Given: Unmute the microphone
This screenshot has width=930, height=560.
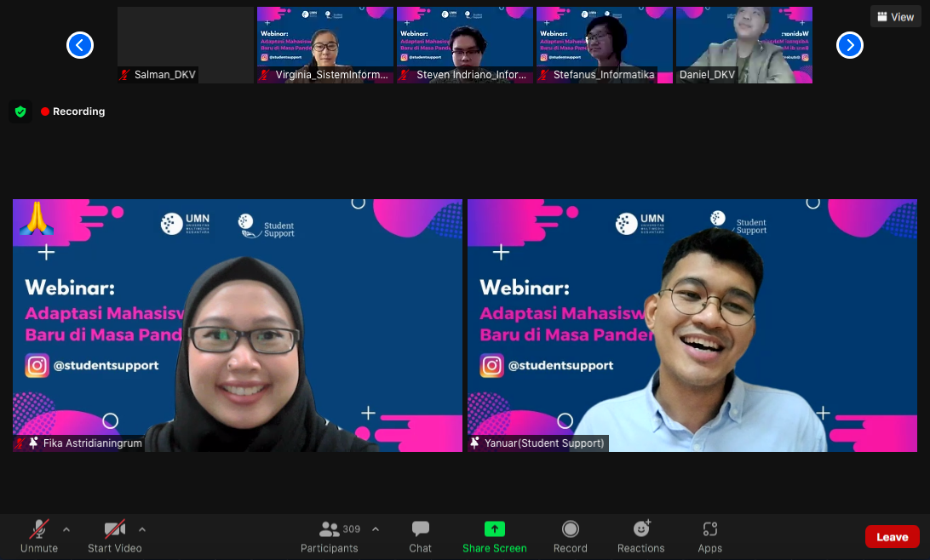Looking at the screenshot, I should [x=39, y=537].
